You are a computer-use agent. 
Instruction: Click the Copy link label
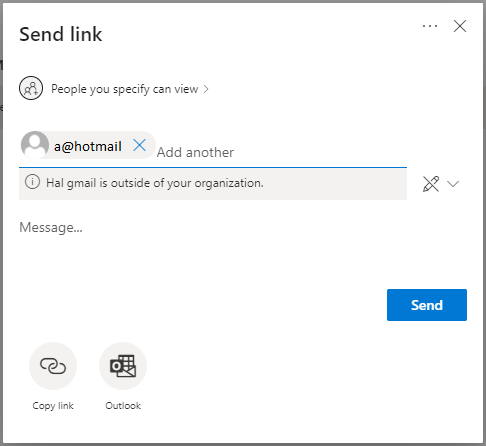(53, 406)
